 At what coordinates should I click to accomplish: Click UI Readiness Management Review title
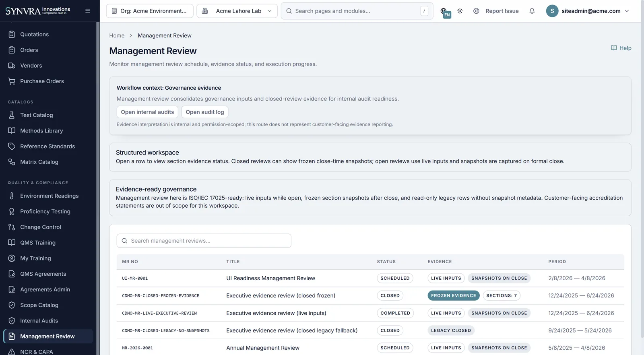pos(271,278)
